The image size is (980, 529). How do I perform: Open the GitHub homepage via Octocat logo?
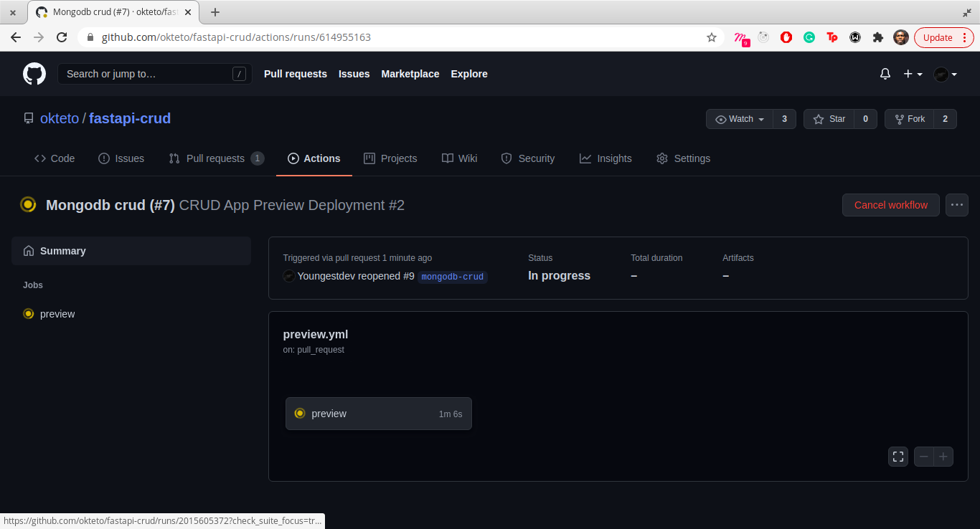(34, 74)
